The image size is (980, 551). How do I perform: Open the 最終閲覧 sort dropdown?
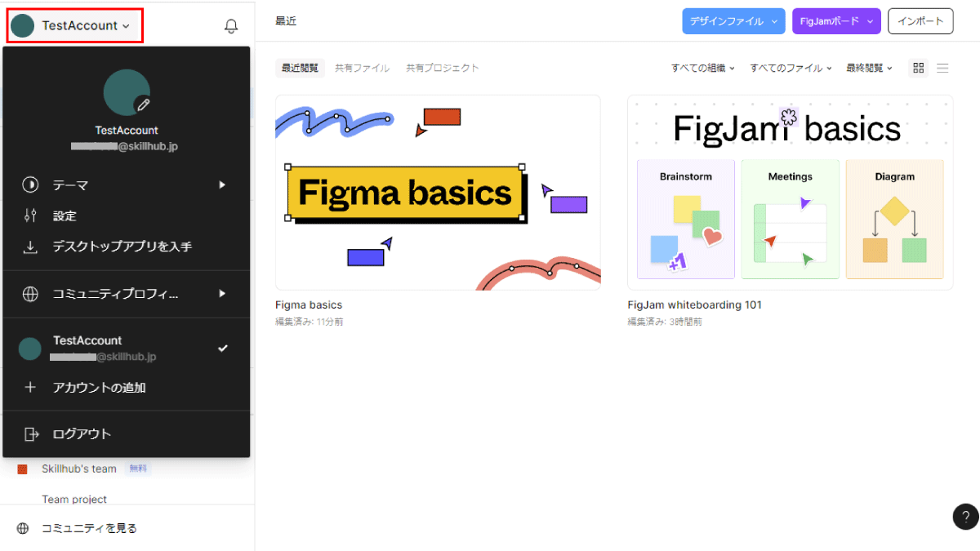(x=870, y=68)
